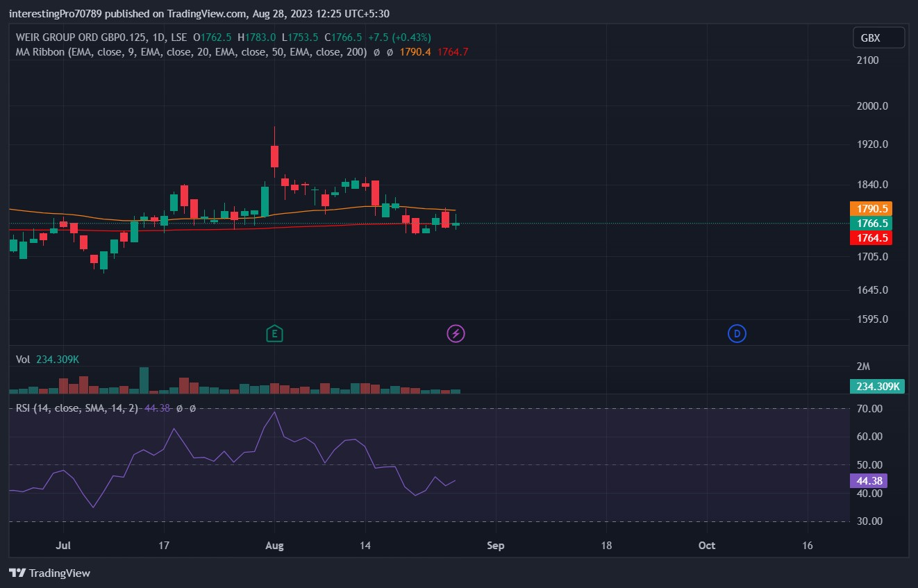
Task: Open the GBX currency selector
Action: tap(879, 37)
